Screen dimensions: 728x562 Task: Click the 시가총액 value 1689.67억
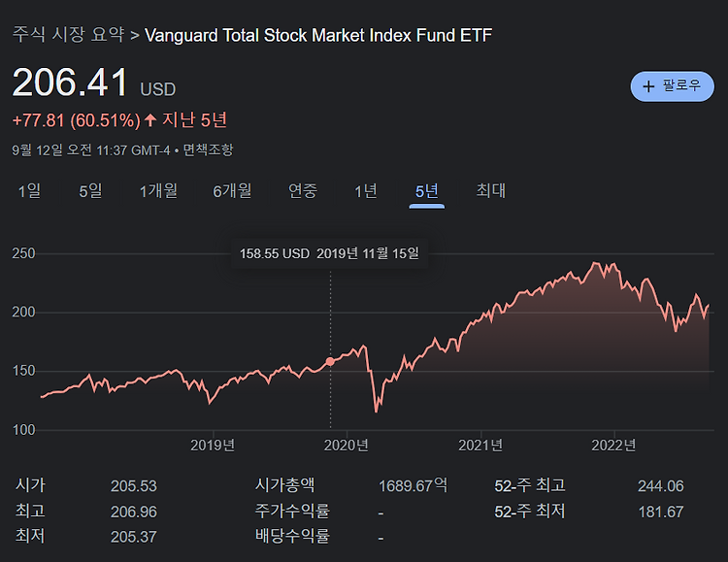413,486
